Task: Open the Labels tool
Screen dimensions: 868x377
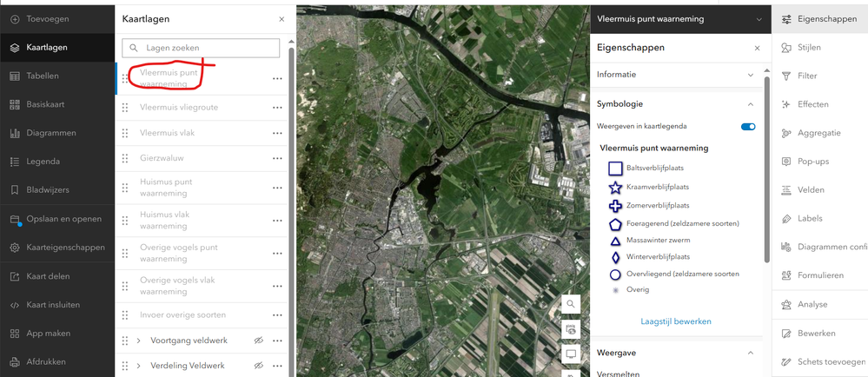Action: [820, 219]
